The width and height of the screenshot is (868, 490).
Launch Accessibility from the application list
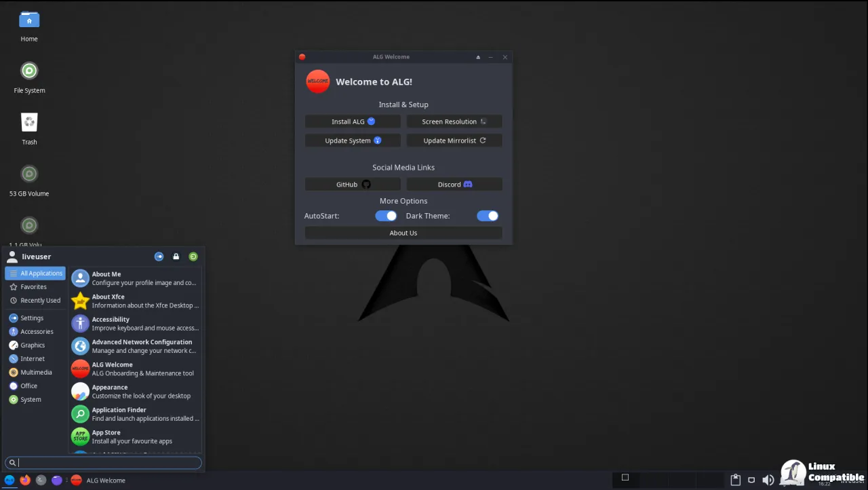click(x=136, y=324)
